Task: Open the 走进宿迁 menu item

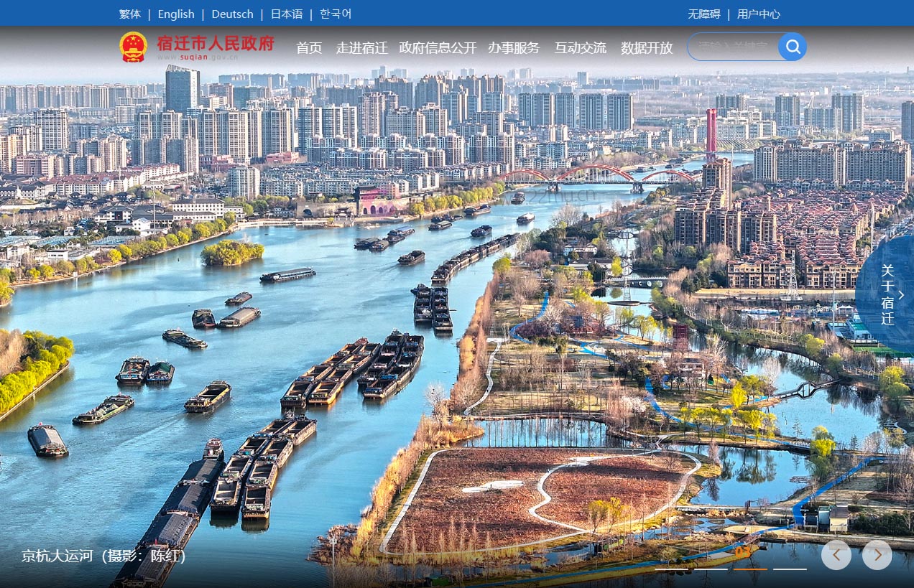Action: coord(361,48)
